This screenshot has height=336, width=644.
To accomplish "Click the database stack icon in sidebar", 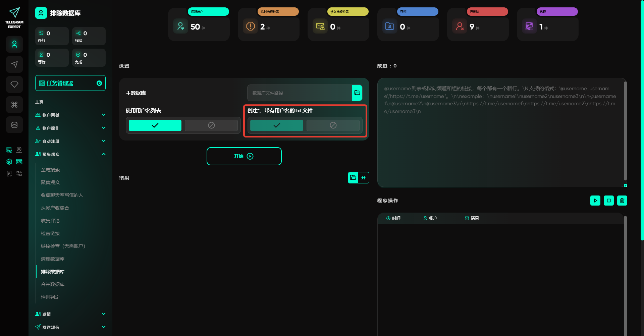I will (x=14, y=125).
